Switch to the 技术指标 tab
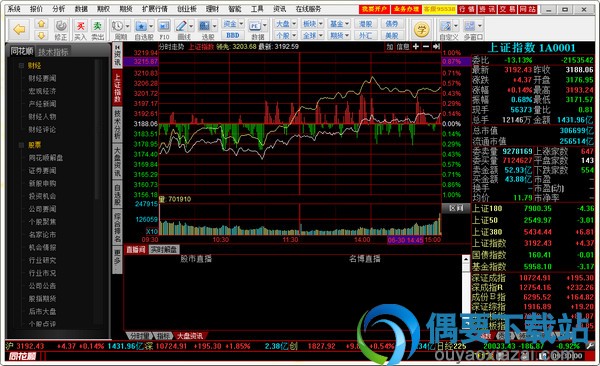 tap(53, 52)
